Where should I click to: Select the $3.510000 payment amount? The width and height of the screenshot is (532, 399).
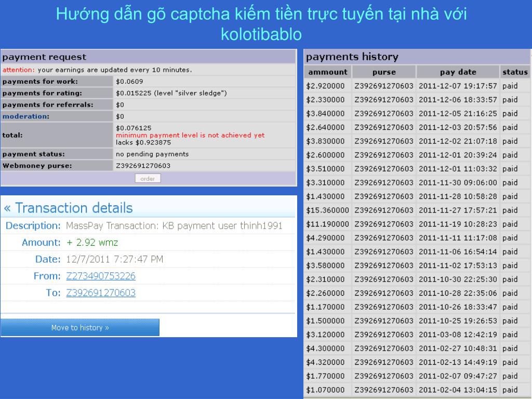(325, 169)
